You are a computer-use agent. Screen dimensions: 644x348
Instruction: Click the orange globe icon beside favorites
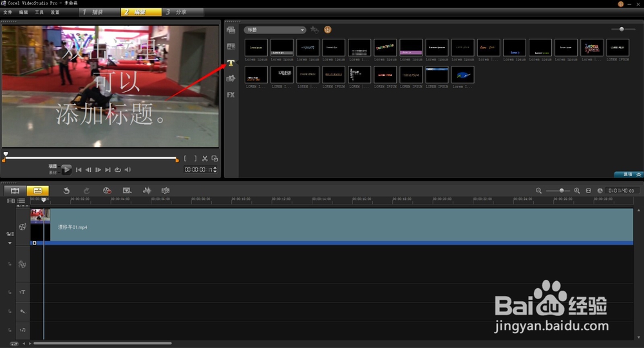tap(327, 30)
